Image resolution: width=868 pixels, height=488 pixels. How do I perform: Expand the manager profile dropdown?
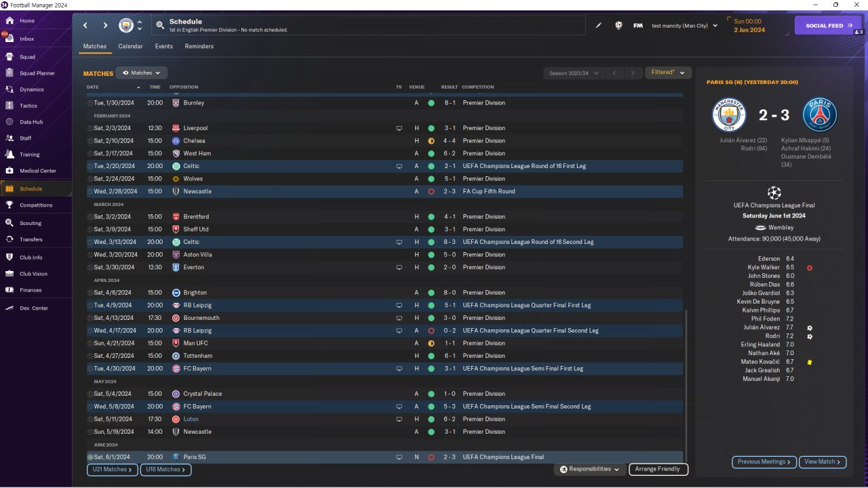715,26
